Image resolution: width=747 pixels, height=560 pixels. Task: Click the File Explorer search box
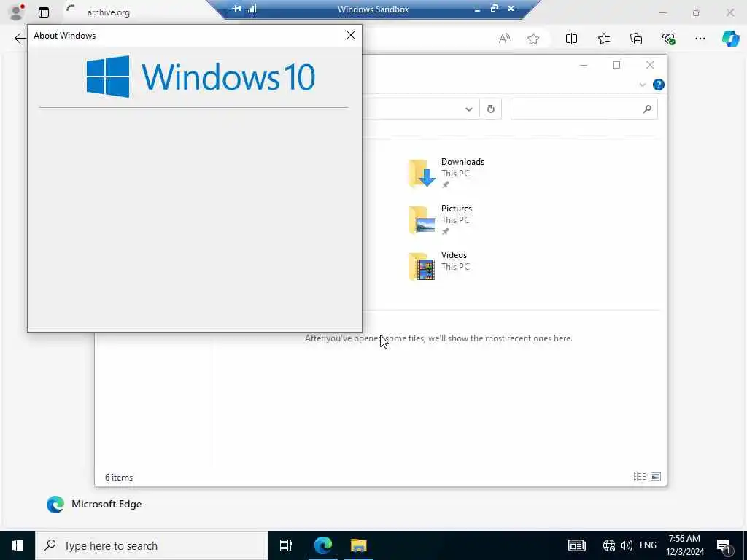pyautogui.click(x=584, y=109)
